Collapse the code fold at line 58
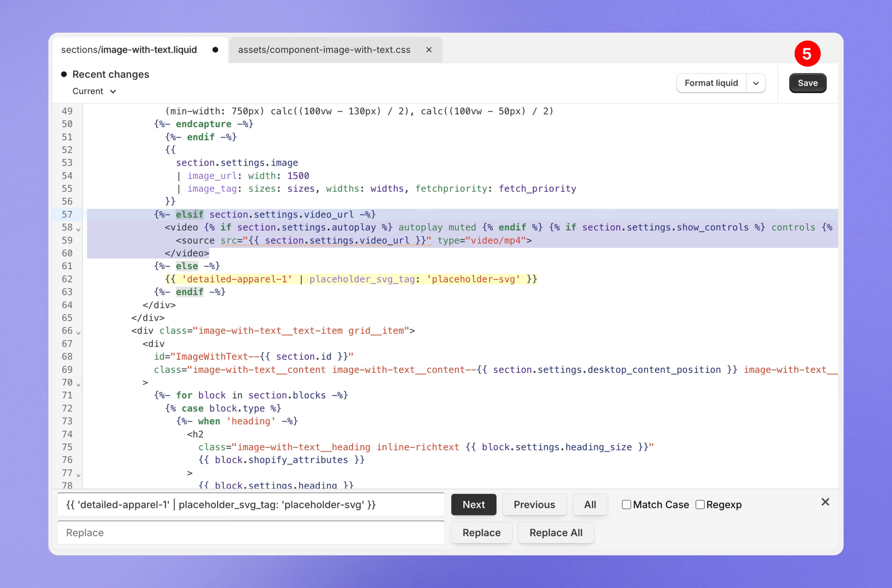Image resolution: width=892 pixels, height=588 pixels. point(78,229)
